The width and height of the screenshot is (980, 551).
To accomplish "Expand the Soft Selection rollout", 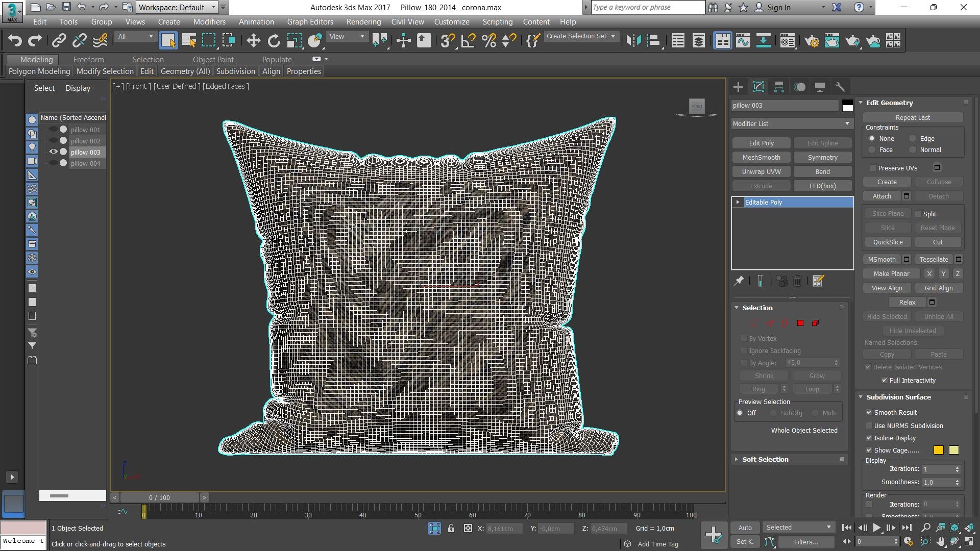I will (765, 459).
